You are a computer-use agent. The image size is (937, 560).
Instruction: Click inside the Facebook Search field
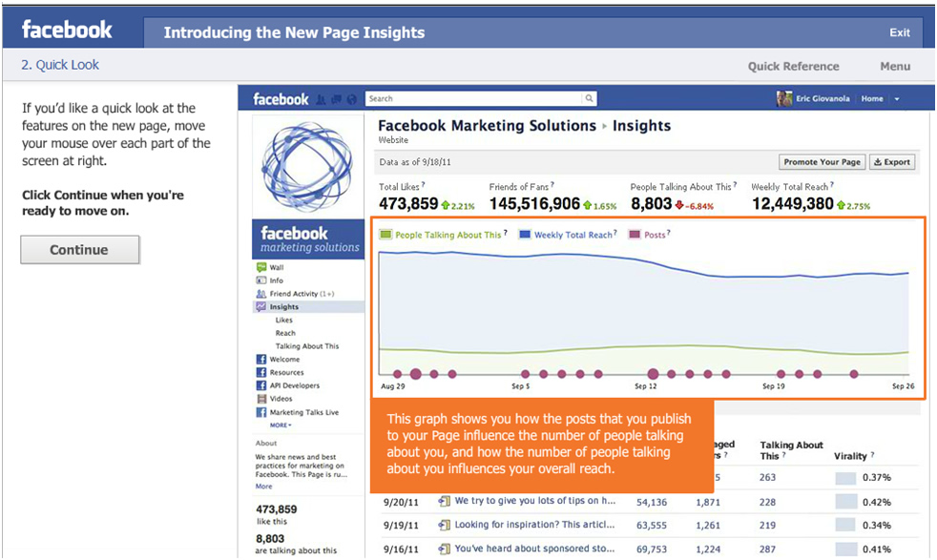[x=474, y=98]
